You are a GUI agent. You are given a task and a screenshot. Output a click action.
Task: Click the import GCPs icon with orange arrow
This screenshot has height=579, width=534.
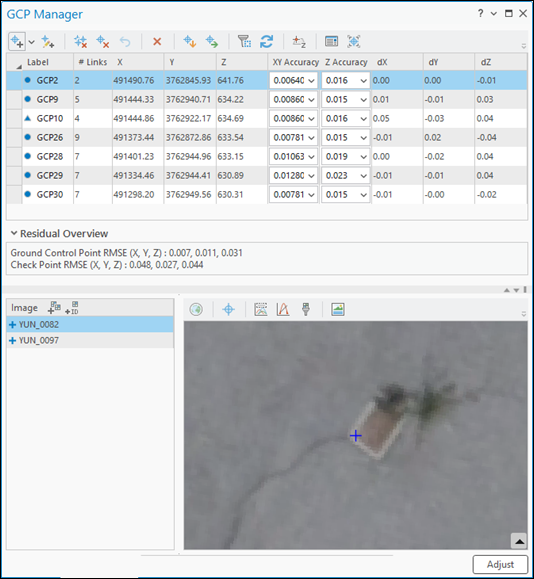(x=189, y=42)
